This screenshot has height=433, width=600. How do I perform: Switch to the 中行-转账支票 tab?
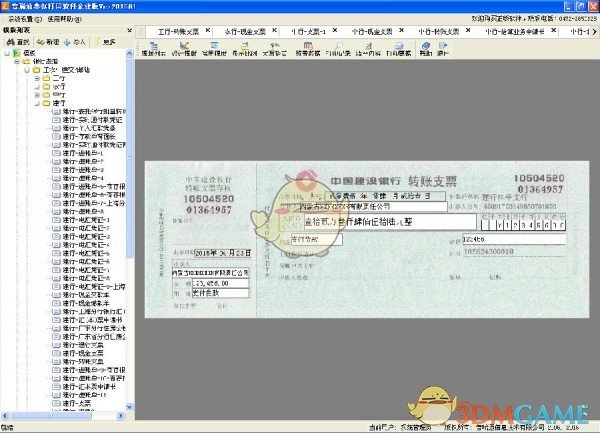tap(439, 32)
